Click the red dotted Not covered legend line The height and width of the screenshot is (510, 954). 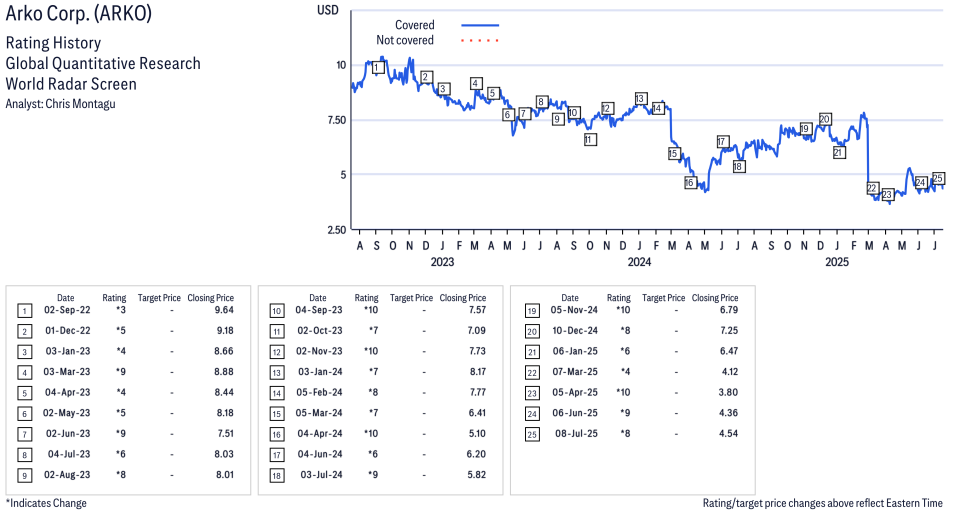coord(480,41)
